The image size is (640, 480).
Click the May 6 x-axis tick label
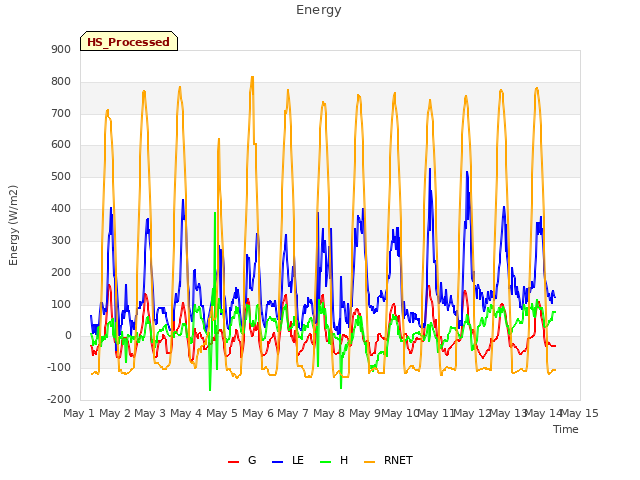[x=258, y=413]
